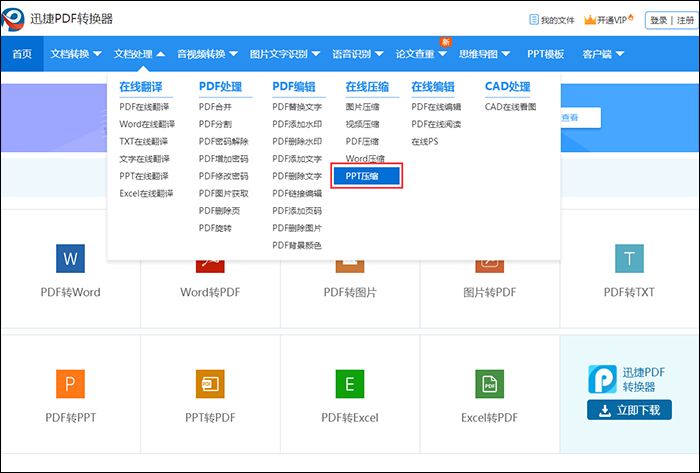Open 在线PS entry
This screenshot has height=473, width=700.
coord(425,141)
